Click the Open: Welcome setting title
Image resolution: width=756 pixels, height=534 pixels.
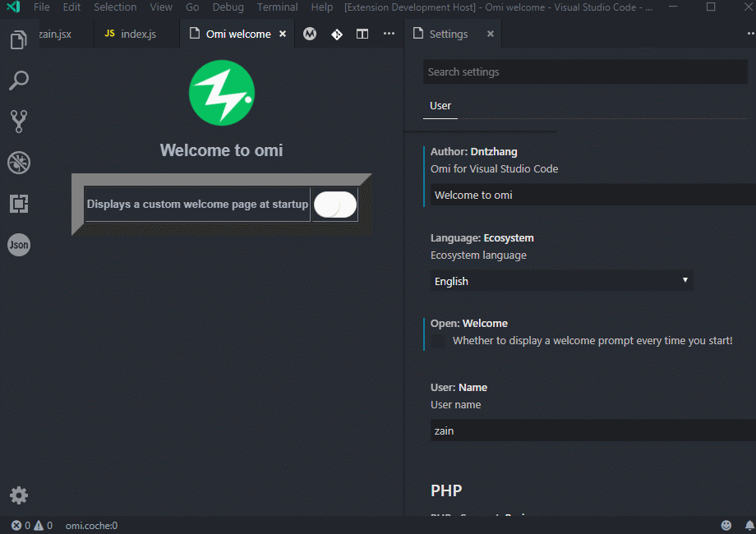pyautogui.click(x=469, y=323)
